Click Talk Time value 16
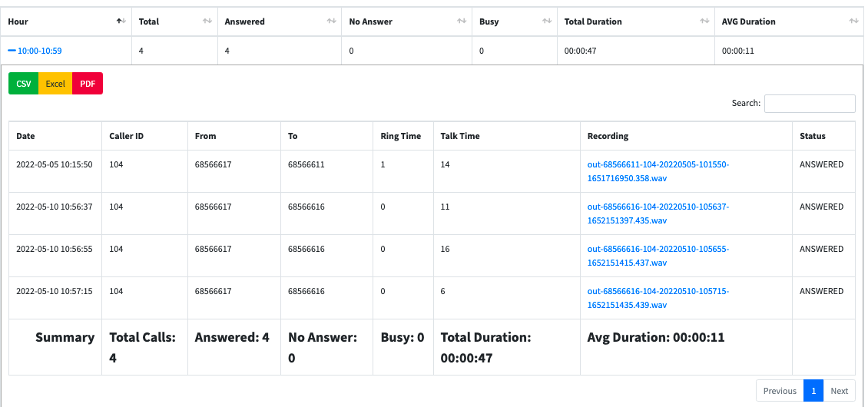 pos(445,249)
